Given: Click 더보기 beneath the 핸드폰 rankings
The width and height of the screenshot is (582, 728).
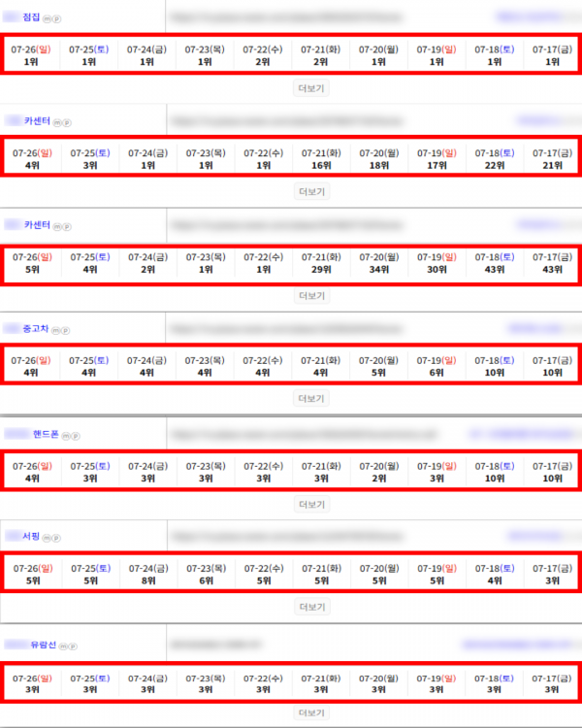Looking at the screenshot, I should [x=312, y=504].
